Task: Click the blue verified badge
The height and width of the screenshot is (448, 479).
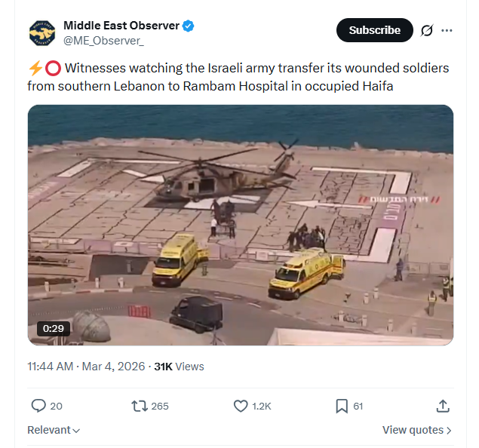Action: (x=188, y=26)
